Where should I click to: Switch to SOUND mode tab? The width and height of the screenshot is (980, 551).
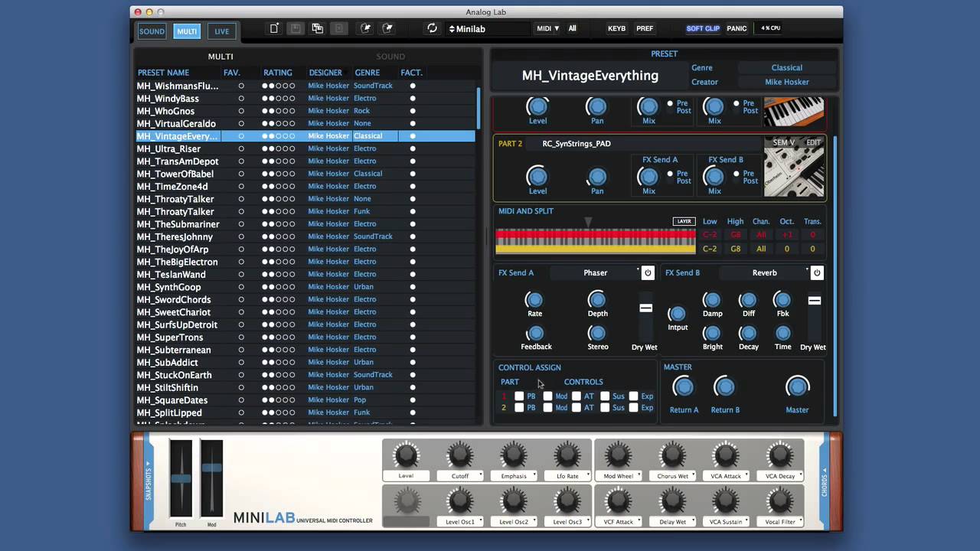pos(152,31)
